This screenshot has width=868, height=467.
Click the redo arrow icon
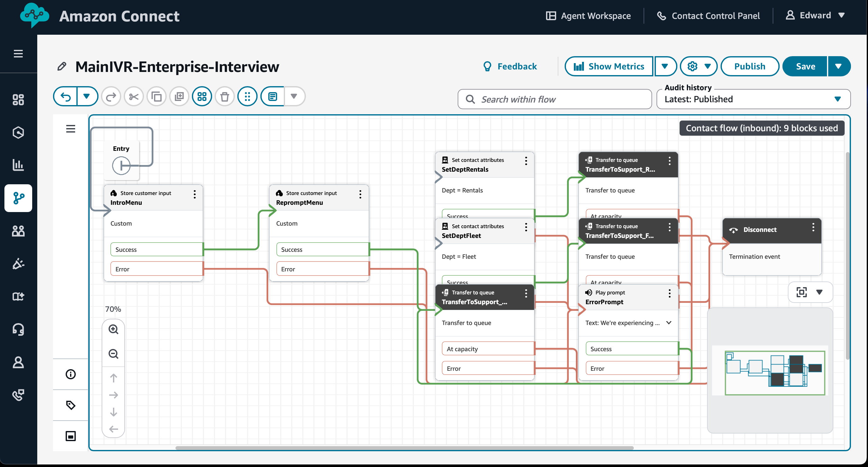(111, 97)
